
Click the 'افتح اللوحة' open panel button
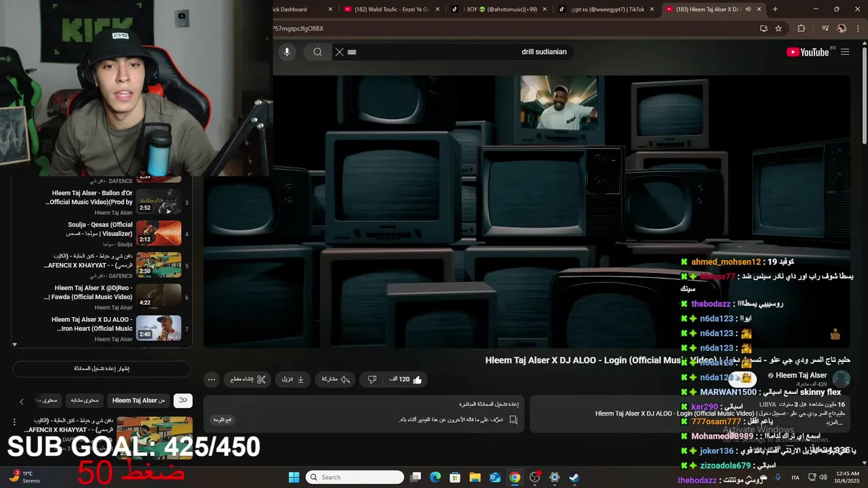coord(222,420)
